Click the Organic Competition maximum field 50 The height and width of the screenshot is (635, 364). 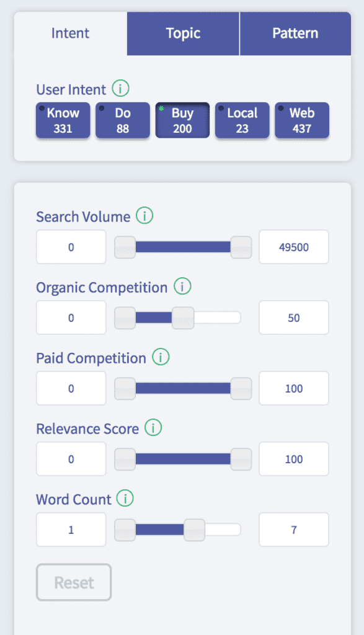(x=294, y=318)
